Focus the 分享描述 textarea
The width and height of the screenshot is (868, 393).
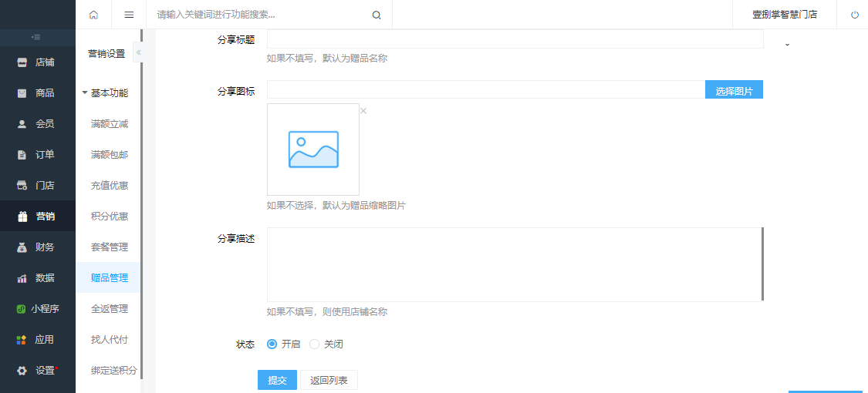coord(515,264)
